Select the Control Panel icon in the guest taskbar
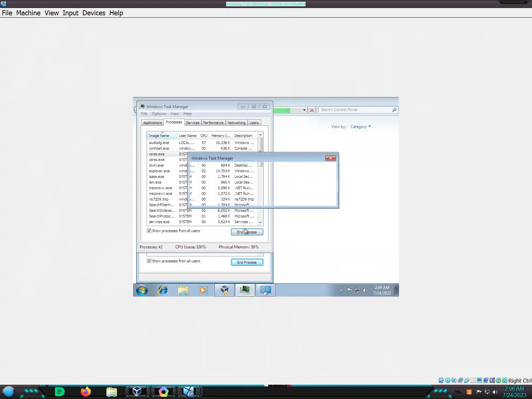Image resolution: width=532 pixels, height=399 pixels. coord(265,290)
